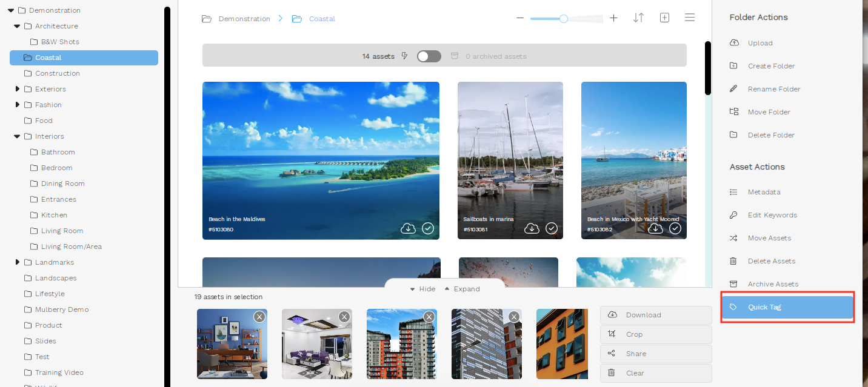The height and width of the screenshot is (387, 868).
Task: Click the asset grid vertical scrollbar
Action: coord(707,68)
